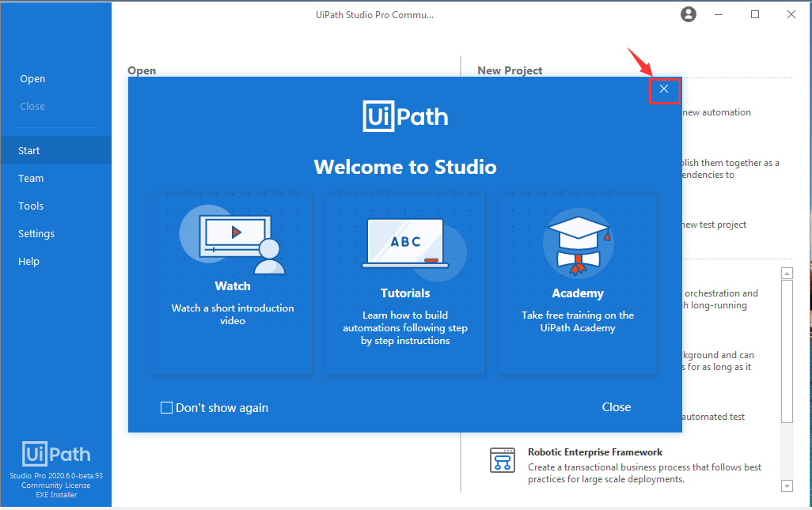812x510 pixels.
Task: Switch to the Start tab in sidebar
Action: tap(56, 150)
